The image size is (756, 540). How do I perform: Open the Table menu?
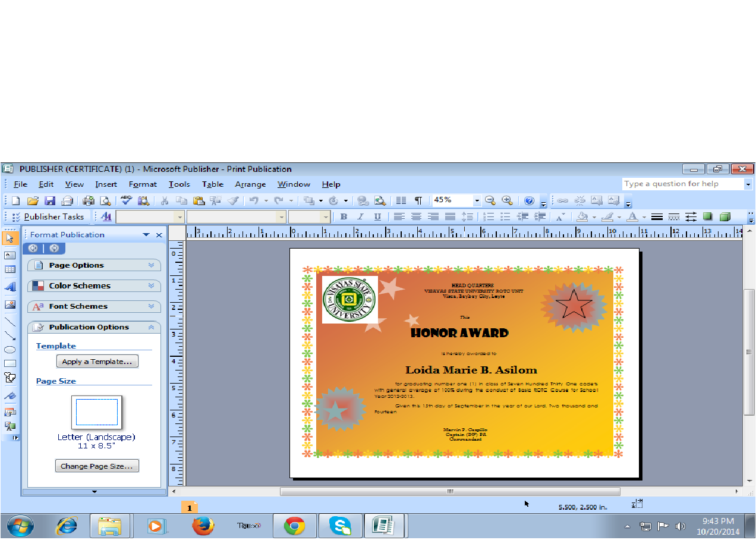point(212,184)
